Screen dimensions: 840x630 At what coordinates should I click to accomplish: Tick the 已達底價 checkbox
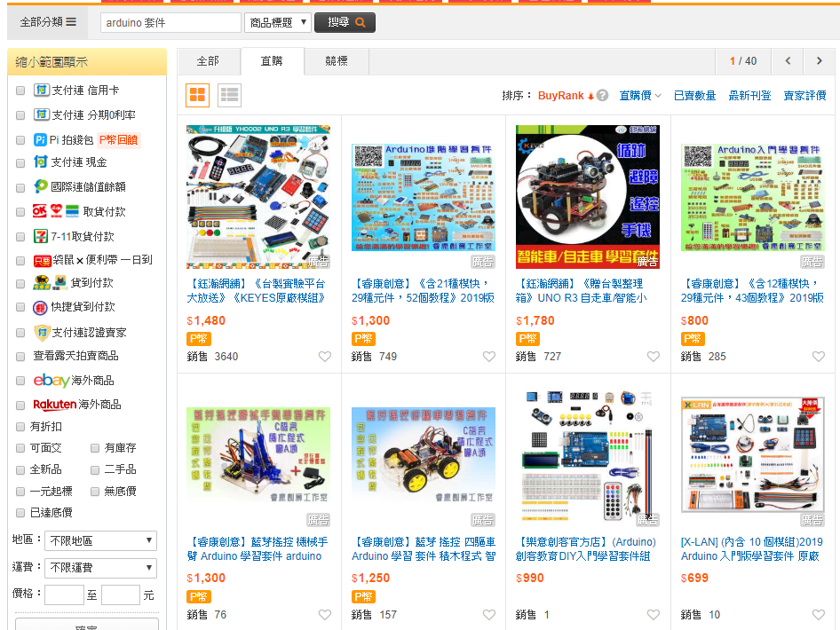tap(20, 513)
